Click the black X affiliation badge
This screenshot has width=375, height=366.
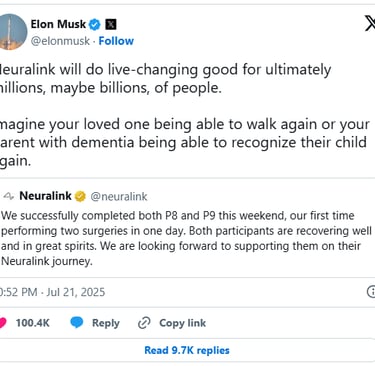point(111,24)
